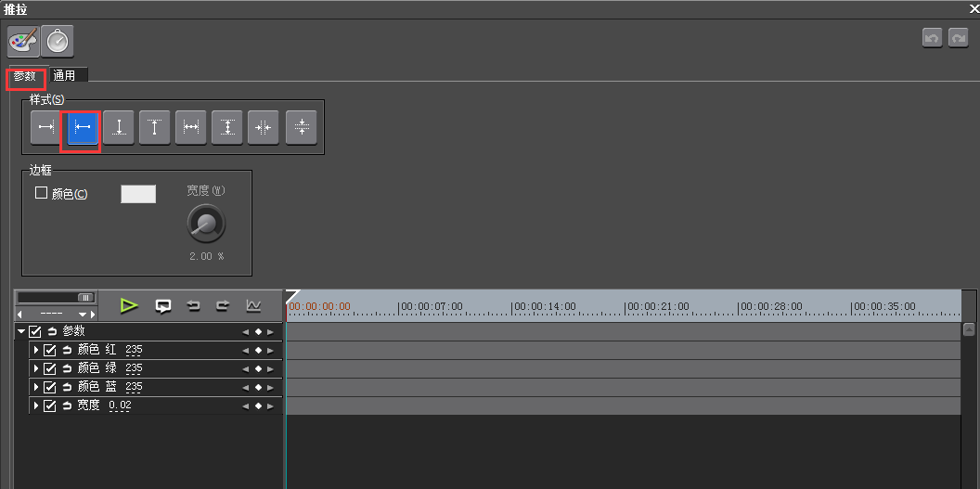
Task: Add keyframe diamond on 参数 row
Action: pos(258,332)
